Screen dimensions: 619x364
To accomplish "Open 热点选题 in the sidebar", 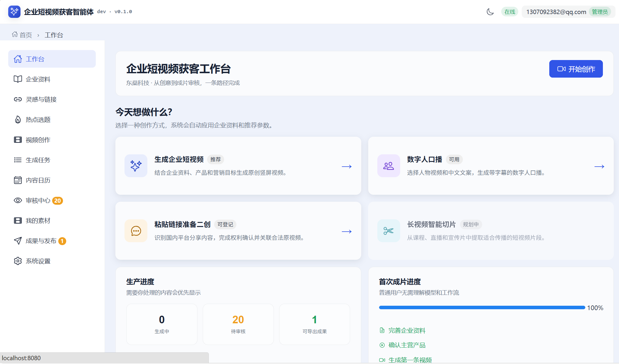I will click(52, 119).
